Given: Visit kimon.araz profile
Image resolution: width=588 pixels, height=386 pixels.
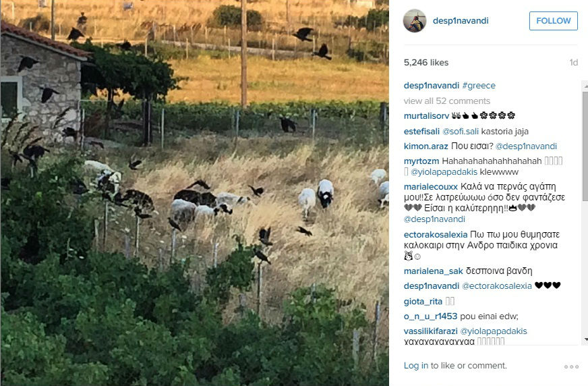Looking at the screenshot, I should 425,146.
